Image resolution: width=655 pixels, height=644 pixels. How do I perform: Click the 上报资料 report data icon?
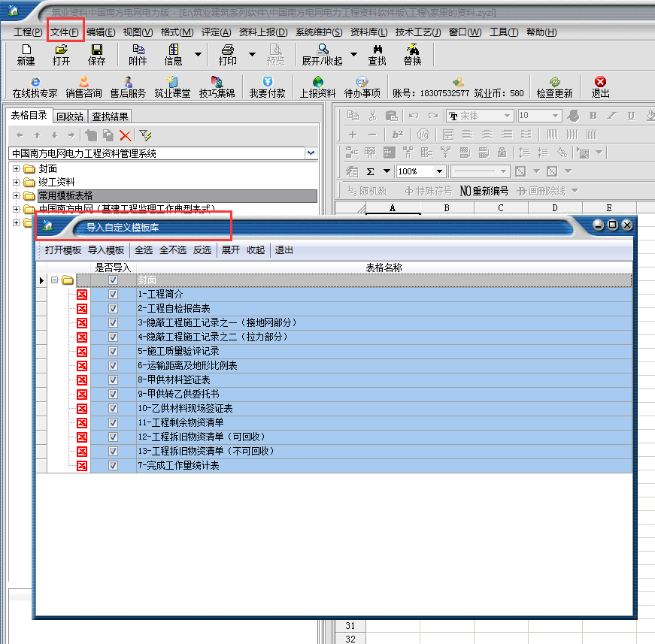(x=317, y=87)
